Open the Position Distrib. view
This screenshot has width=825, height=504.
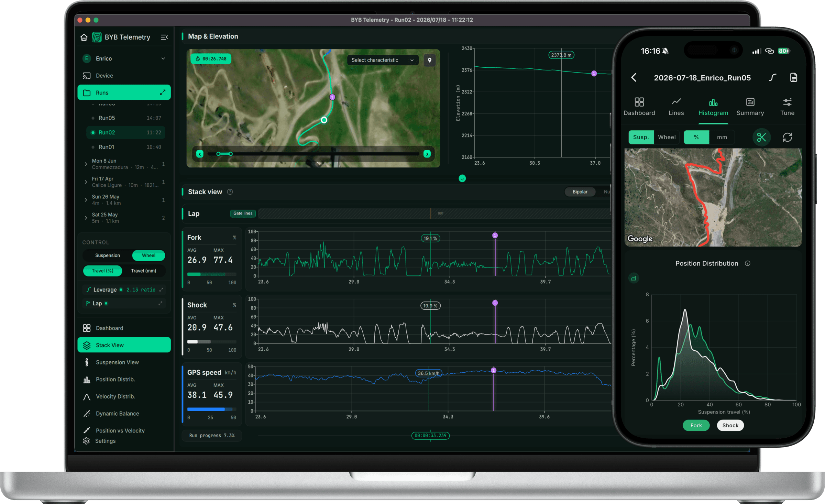pyautogui.click(x=124, y=379)
